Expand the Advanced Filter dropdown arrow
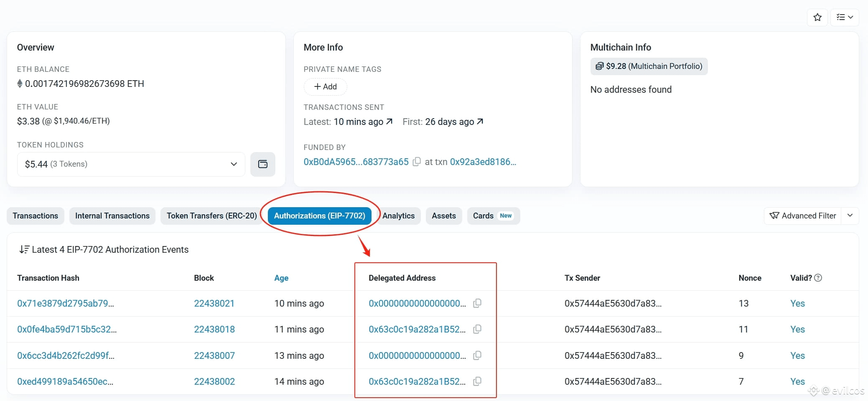 [850, 216]
